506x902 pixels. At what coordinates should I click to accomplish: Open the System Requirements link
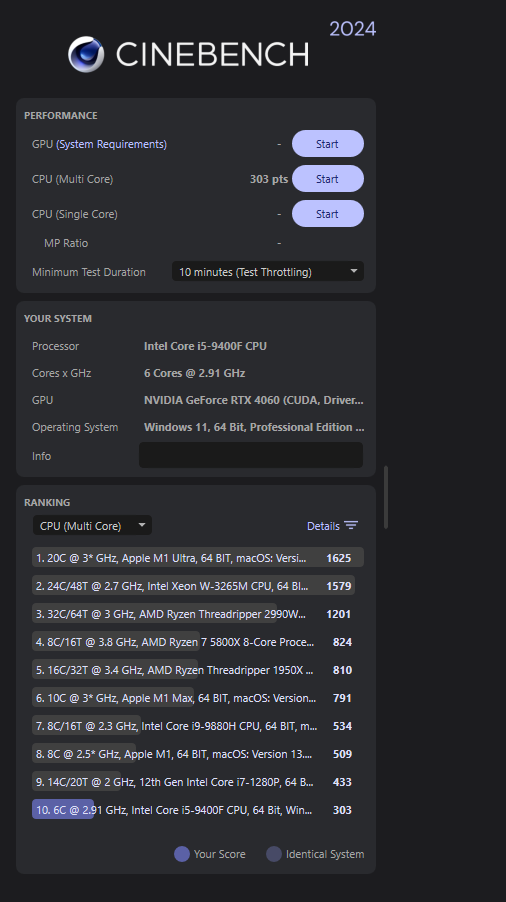pos(112,144)
